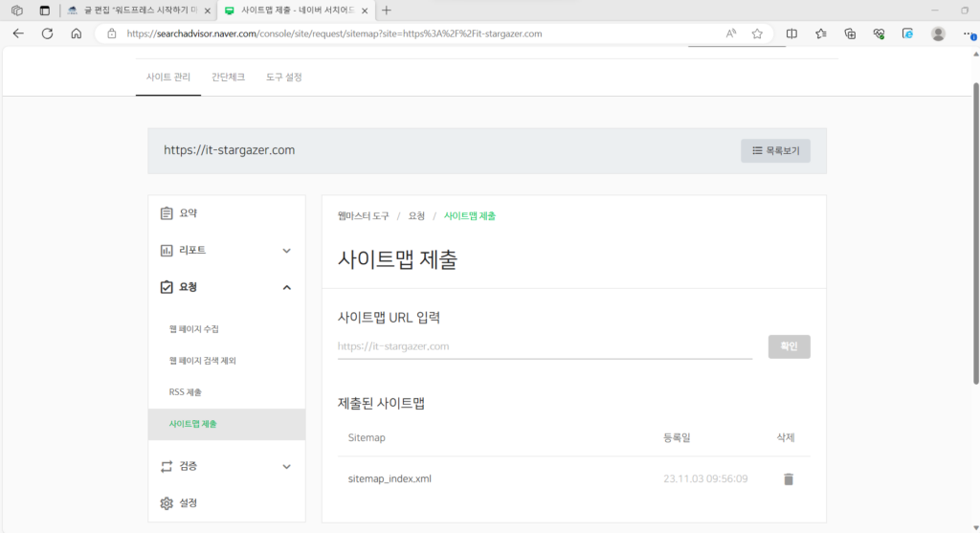980x533 pixels.
Task: Click the 리포트 chart icon
Action: click(167, 250)
